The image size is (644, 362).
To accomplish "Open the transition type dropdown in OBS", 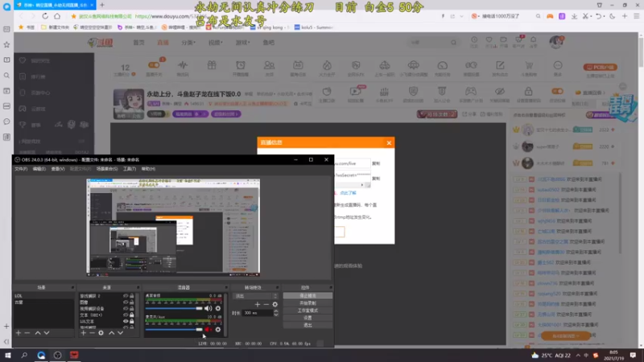I will (x=255, y=296).
